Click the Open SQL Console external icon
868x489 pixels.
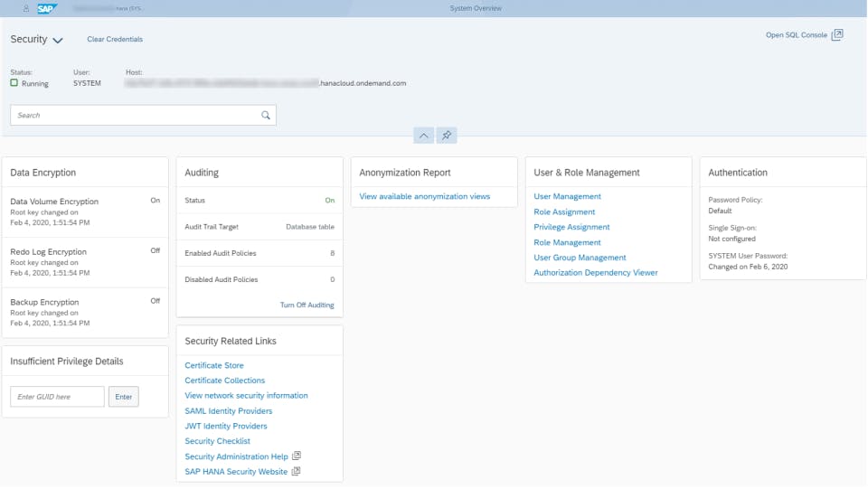click(837, 35)
